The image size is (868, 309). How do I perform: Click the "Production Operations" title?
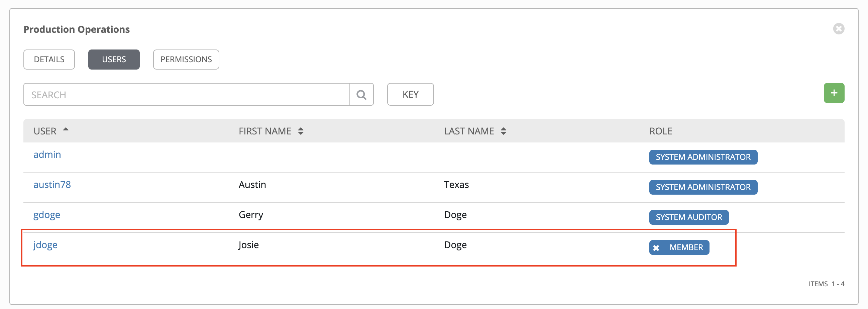pos(77,29)
